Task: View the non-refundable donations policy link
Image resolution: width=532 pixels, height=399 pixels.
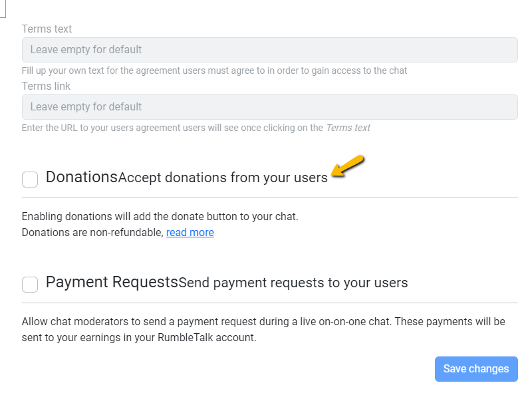Action: pyautogui.click(x=190, y=232)
